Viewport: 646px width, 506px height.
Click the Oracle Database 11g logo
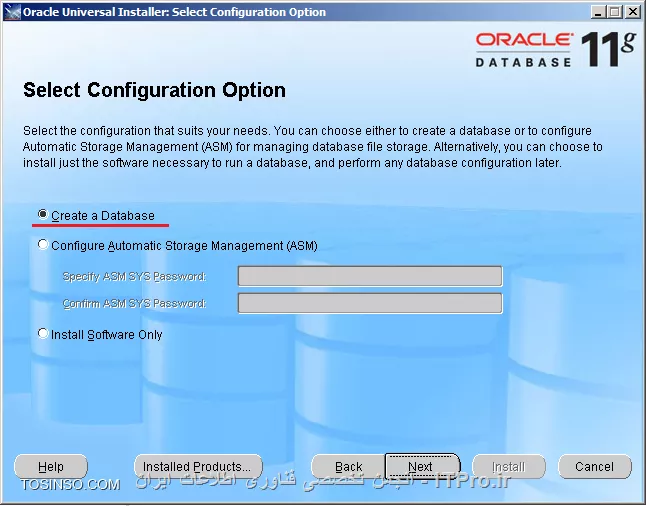tap(555, 49)
